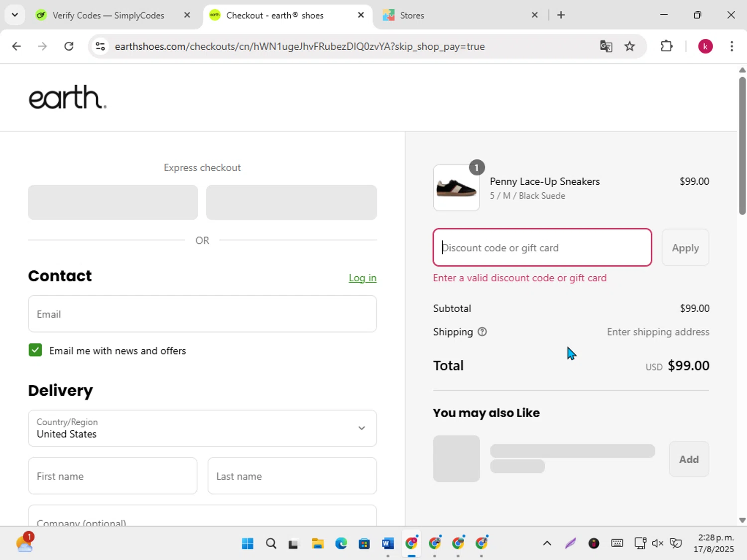Close the Checkout - earth shoes tab
The width and height of the screenshot is (747, 560).
click(x=361, y=15)
